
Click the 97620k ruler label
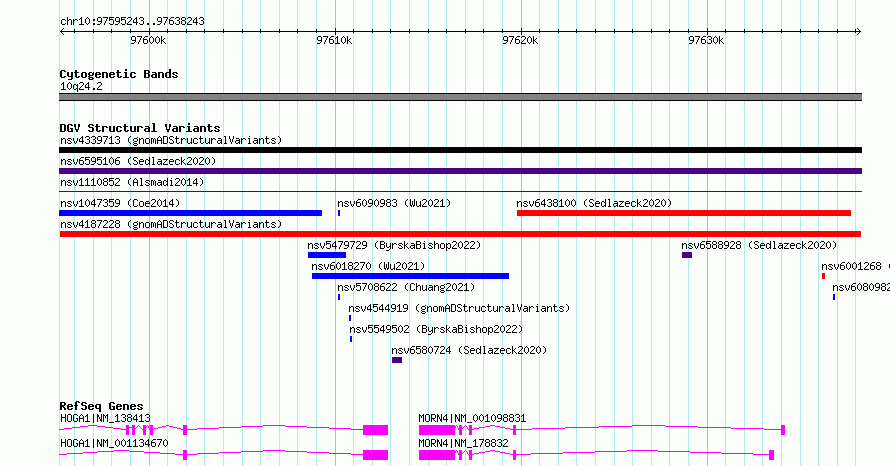coord(520,40)
